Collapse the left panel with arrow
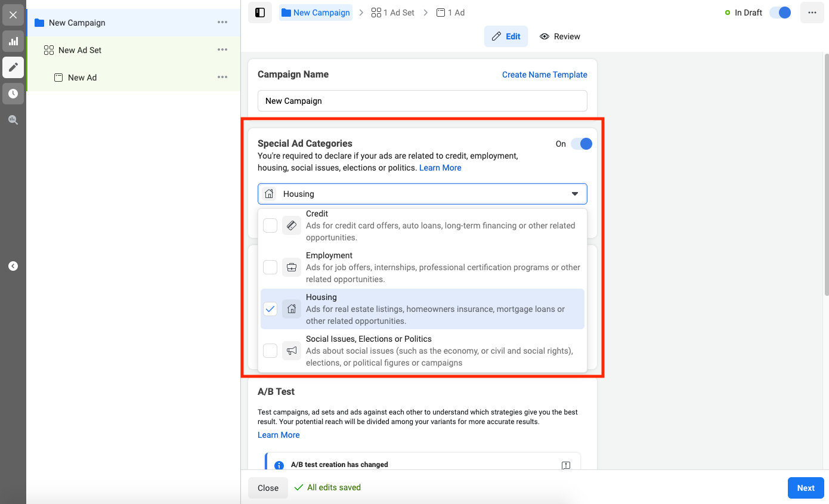This screenshot has width=829, height=504. (13, 266)
